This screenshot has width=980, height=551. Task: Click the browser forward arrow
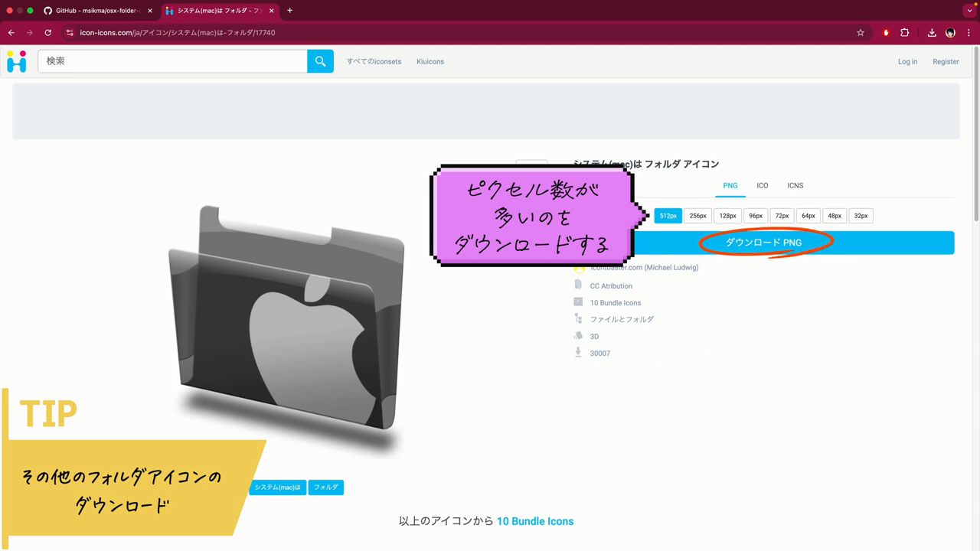click(29, 33)
